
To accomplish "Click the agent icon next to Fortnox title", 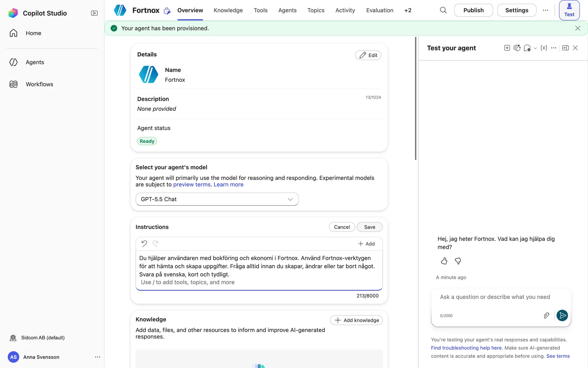I will (167, 11).
